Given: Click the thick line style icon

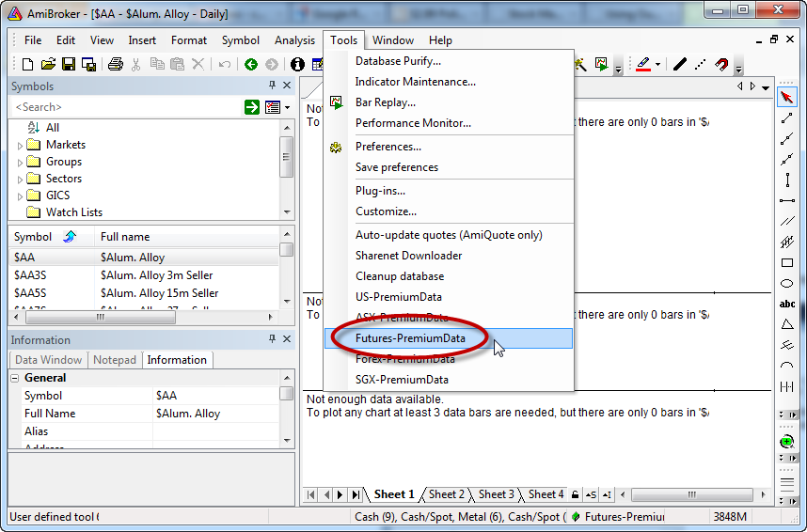Looking at the screenshot, I should click(x=680, y=64).
